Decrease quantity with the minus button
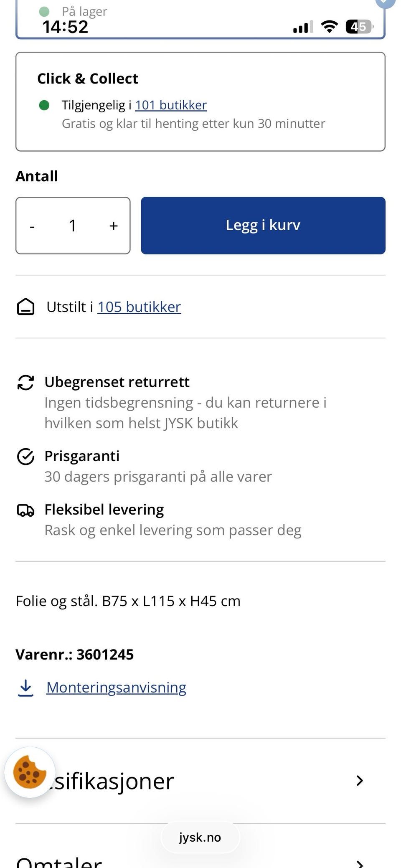 coord(32,226)
